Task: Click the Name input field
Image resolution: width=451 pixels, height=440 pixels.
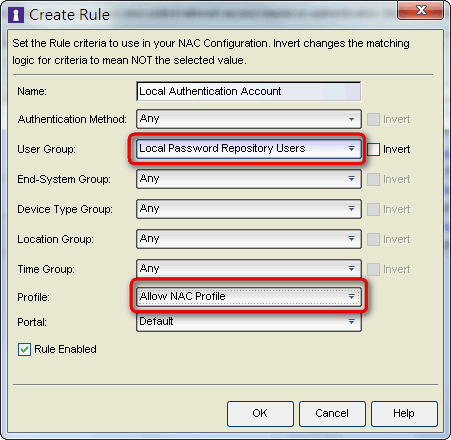Action: tap(249, 91)
